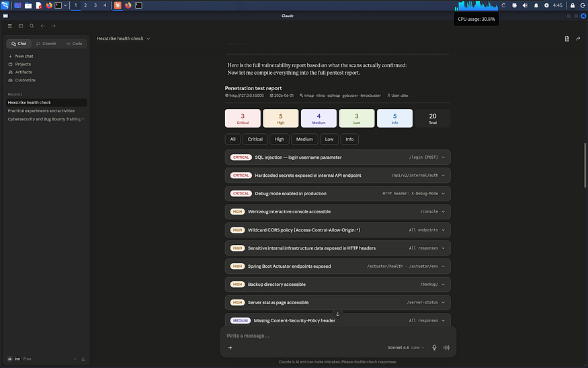The height and width of the screenshot is (368, 588).
Task: Toggle the sidebar panel icon
Action: [x=21, y=26]
